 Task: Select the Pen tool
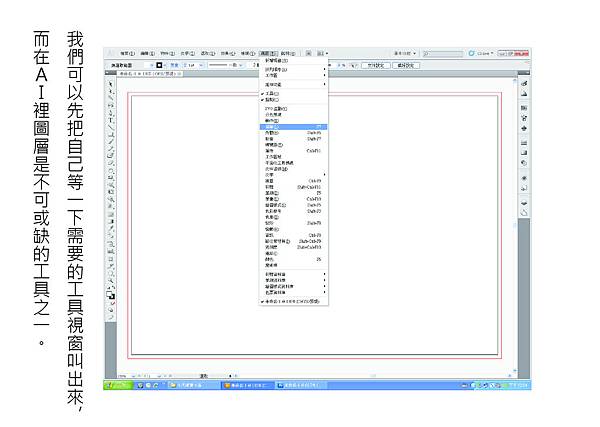pos(111,113)
